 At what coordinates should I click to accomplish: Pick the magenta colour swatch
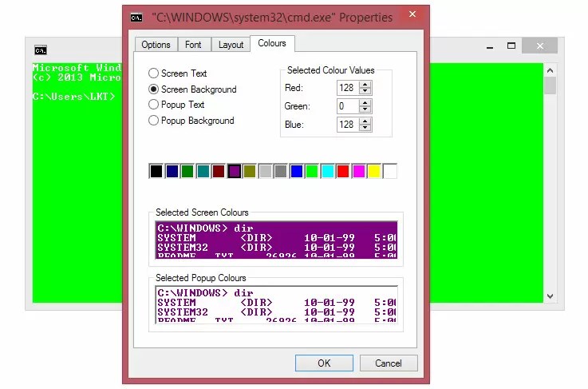coord(359,171)
